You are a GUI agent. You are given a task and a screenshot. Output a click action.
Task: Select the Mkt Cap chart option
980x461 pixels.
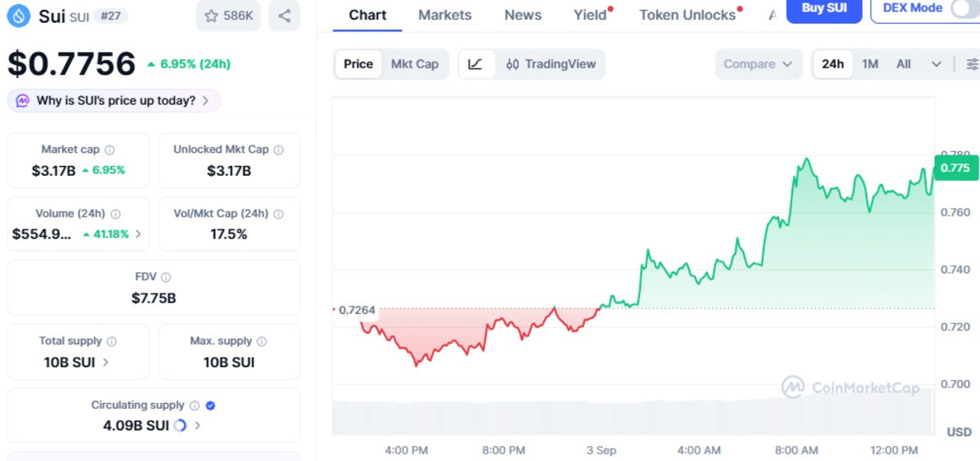tap(415, 64)
